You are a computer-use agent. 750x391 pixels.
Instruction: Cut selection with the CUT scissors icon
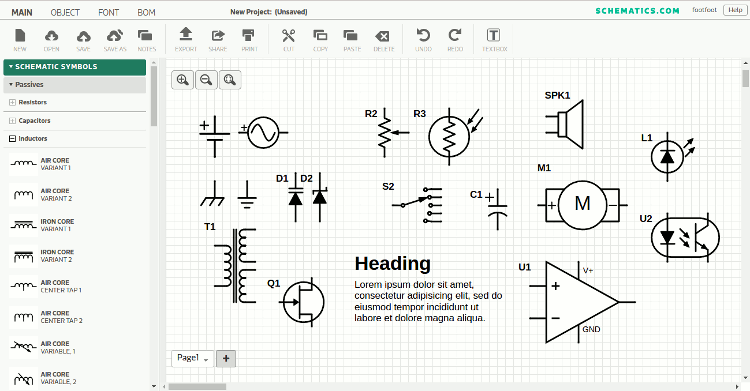point(288,40)
